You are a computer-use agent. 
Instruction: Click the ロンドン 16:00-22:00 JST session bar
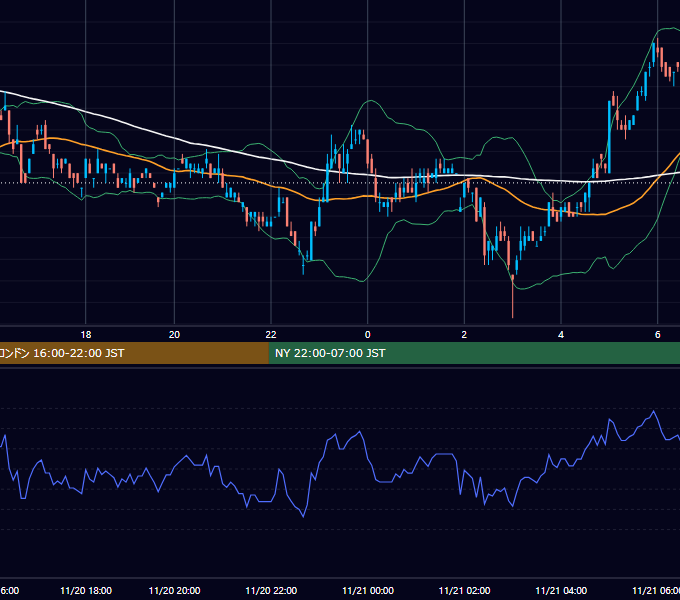point(134,353)
